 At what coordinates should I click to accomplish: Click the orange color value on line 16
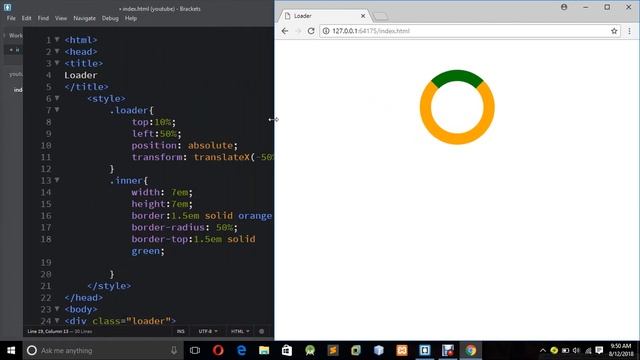click(255, 216)
